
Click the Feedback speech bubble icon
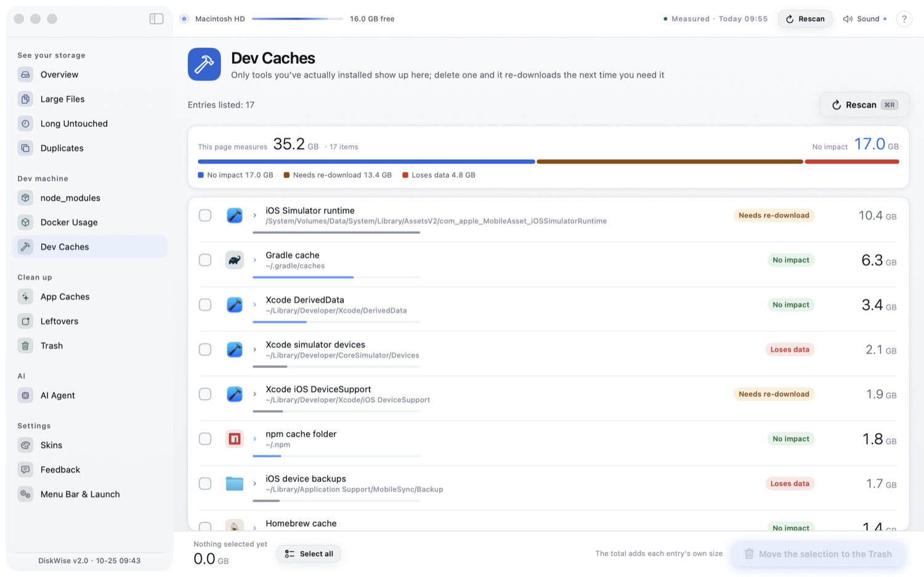pyautogui.click(x=25, y=470)
